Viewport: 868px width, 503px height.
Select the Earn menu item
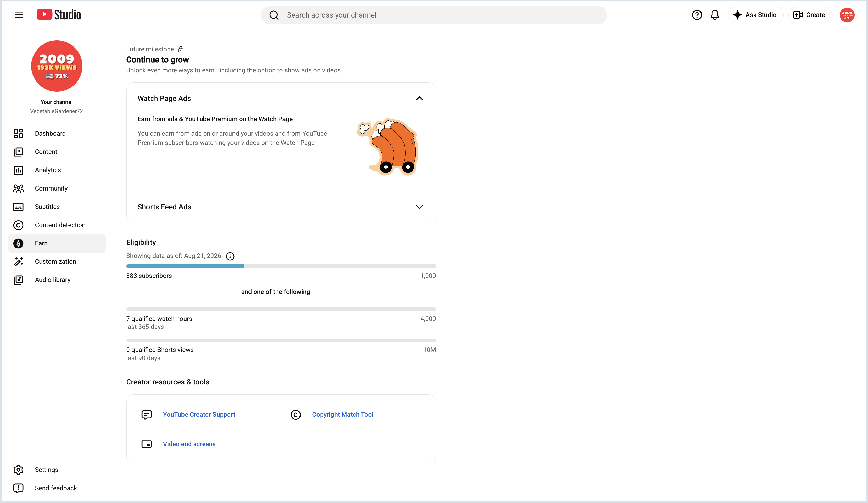pyautogui.click(x=57, y=243)
